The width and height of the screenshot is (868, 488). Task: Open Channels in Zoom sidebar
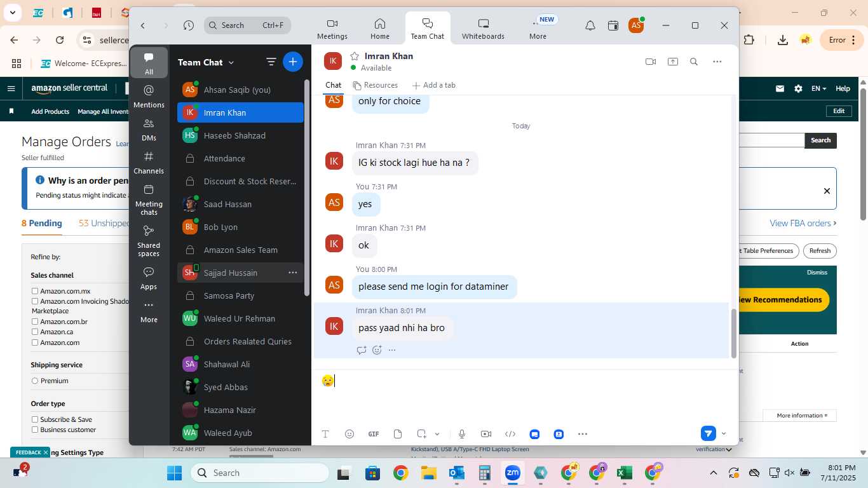click(x=149, y=162)
